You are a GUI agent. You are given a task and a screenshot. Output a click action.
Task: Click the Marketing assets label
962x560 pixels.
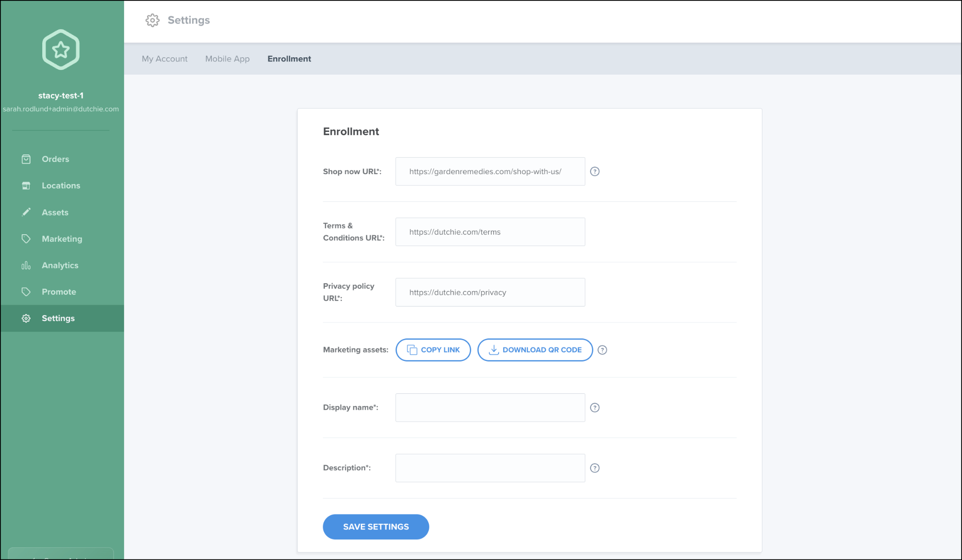click(x=356, y=350)
